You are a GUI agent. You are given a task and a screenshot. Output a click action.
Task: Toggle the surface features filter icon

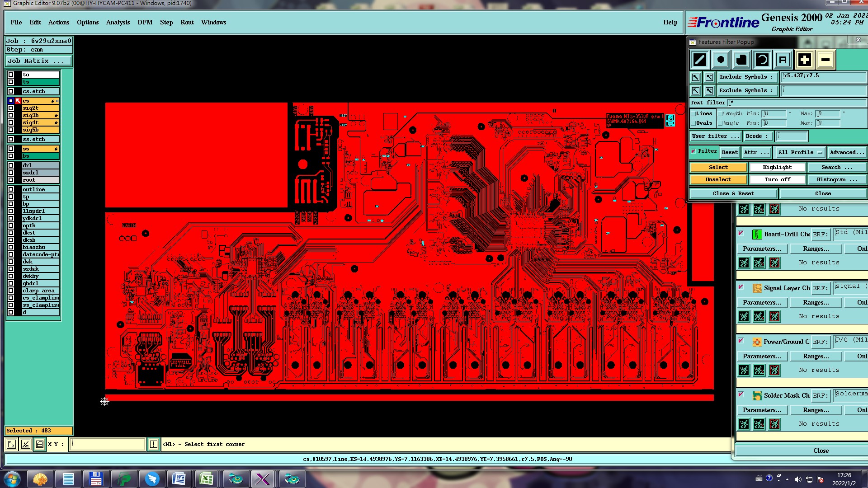(741, 60)
